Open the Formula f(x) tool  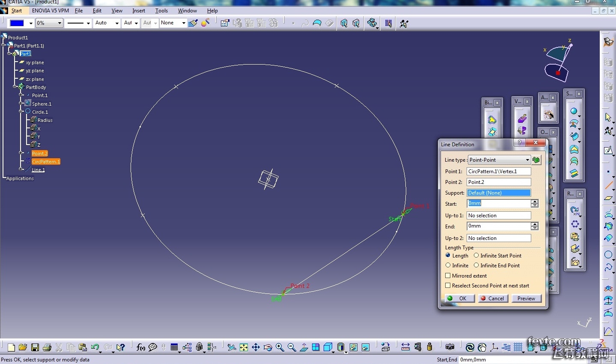(140, 347)
